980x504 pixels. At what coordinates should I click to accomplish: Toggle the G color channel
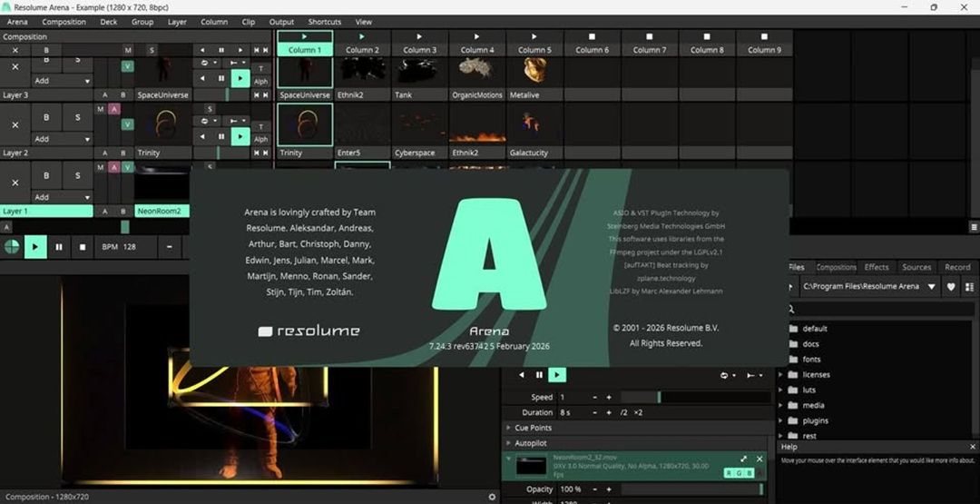[x=740, y=473]
